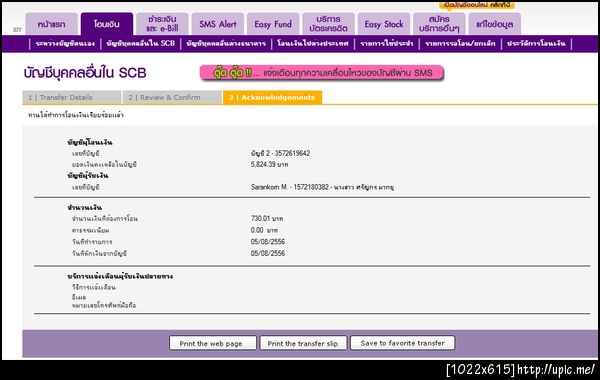Click the ยอดเงินคงเหลือในบัญชี label
This screenshot has width=600, height=380.
pyautogui.click(x=104, y=164)
